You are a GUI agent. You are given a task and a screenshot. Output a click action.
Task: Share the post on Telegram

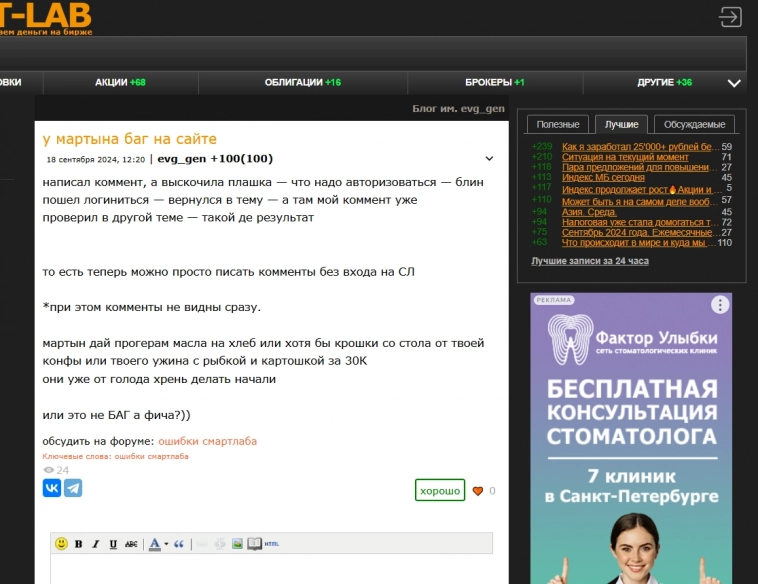(73, 488)
